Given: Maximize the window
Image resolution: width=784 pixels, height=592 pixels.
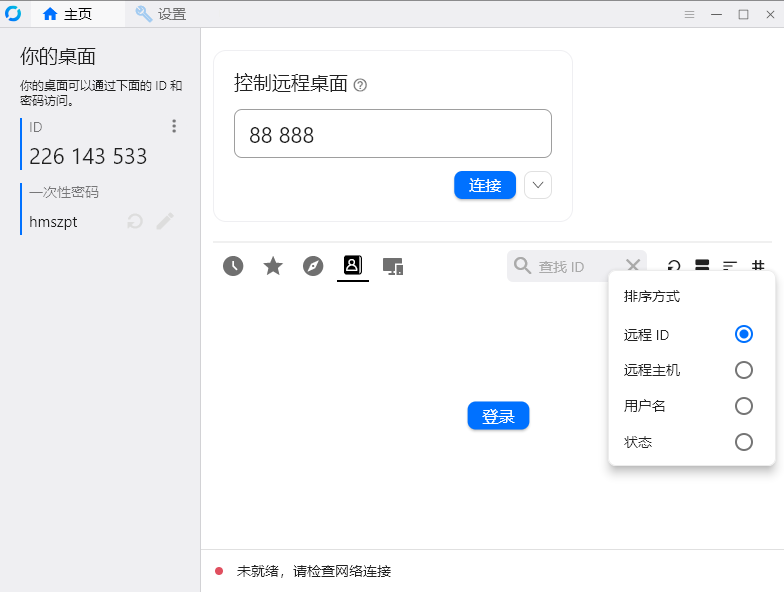Looking at the screenshot, I should point(744,14).
